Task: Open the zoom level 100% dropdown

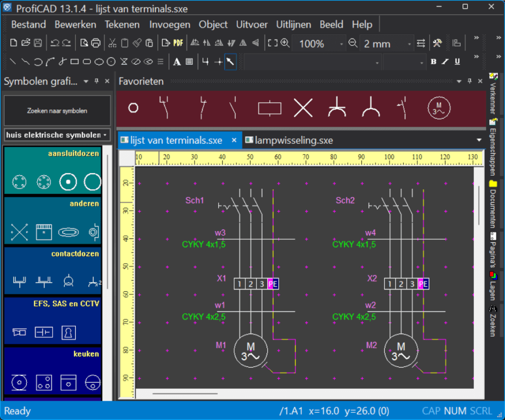Action: coord(341,44)
